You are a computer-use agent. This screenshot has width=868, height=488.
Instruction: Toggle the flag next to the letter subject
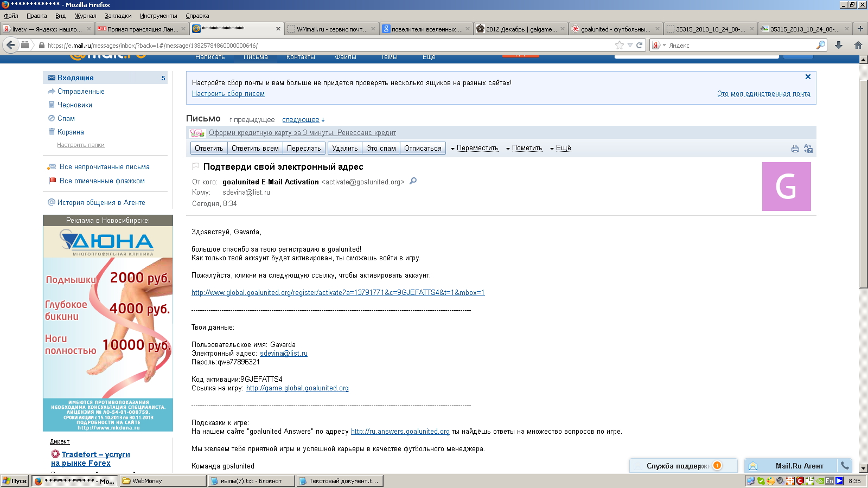point(196,166)
